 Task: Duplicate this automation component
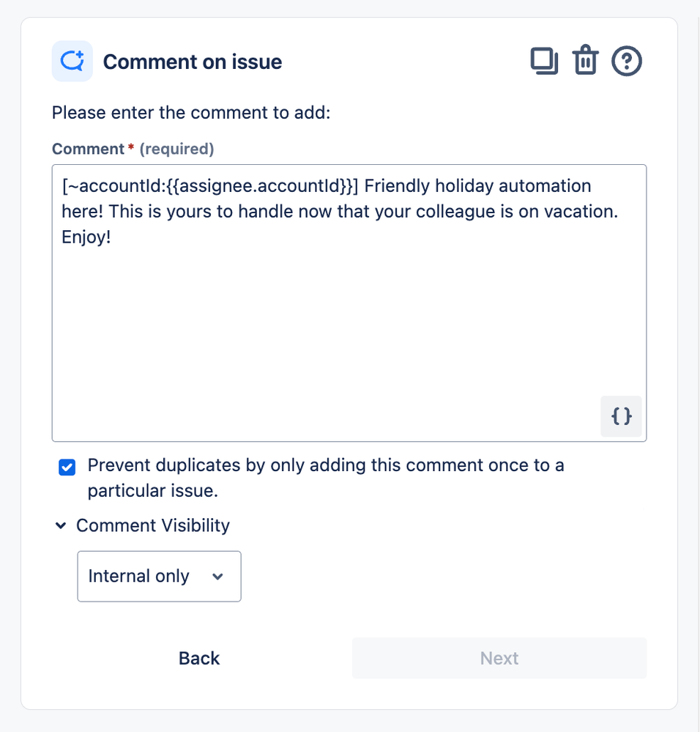544,61
